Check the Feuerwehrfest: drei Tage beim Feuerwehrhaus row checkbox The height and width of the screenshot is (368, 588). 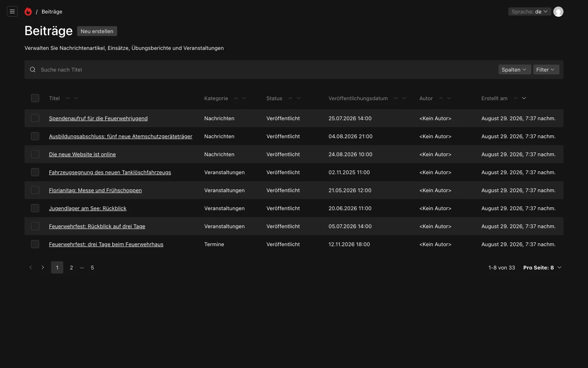(x=35, y=244)
